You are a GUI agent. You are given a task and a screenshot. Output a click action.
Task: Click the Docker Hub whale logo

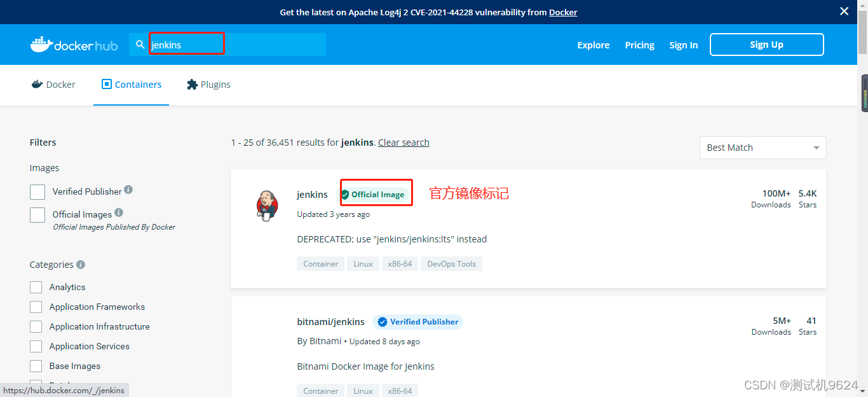tap(74, 45)
